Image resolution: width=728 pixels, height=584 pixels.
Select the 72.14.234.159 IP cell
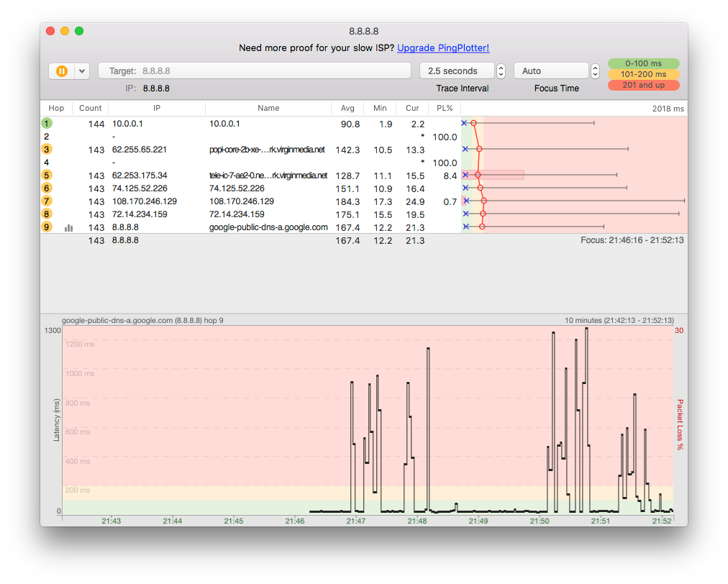coord(140,215)
